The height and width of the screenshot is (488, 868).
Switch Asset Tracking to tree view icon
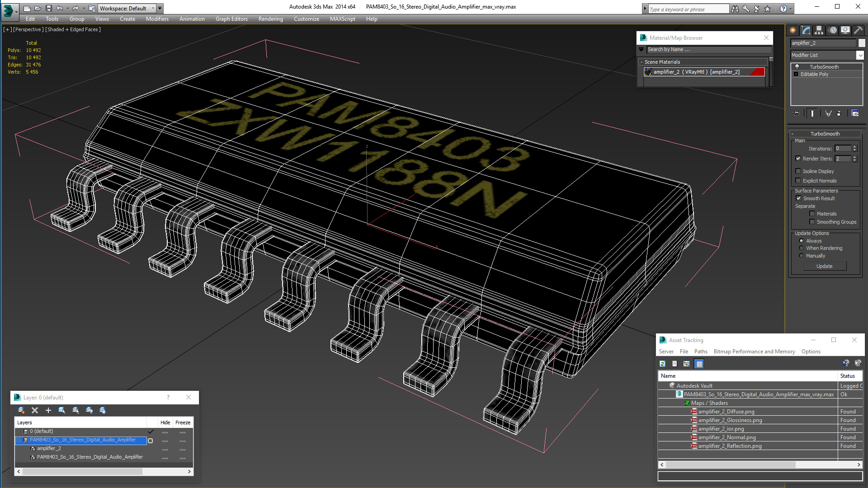687,364
